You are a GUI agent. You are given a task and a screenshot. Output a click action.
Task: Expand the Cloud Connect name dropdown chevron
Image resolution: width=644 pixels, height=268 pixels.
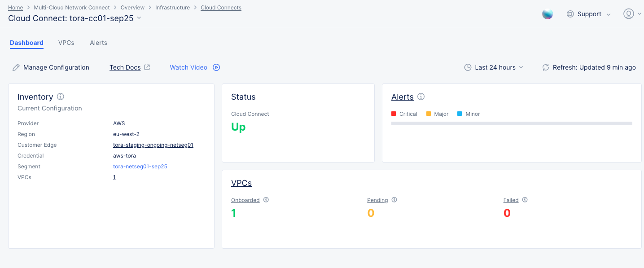pos(139,18)
